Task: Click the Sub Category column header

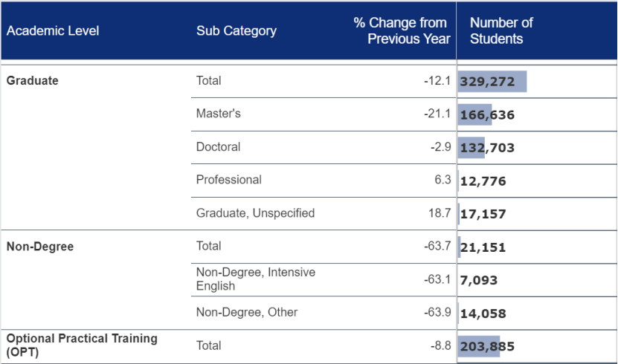Action: [236, 31]
